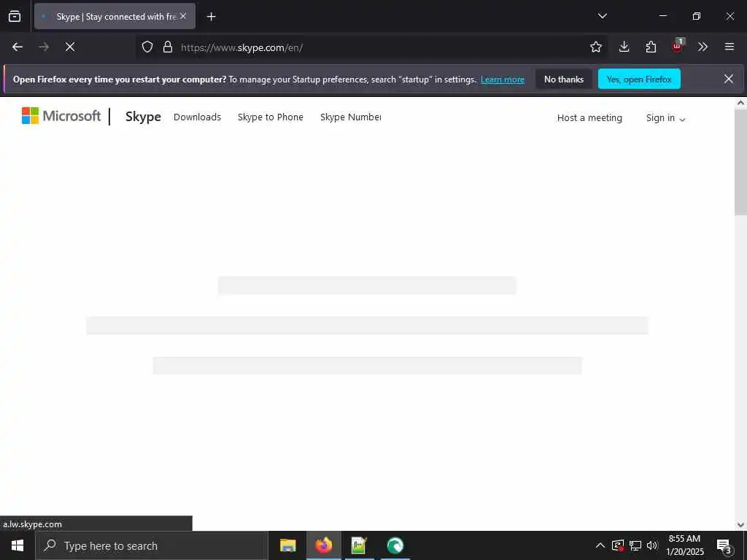Expand the Sign in dropdown

tap(665, 118)
